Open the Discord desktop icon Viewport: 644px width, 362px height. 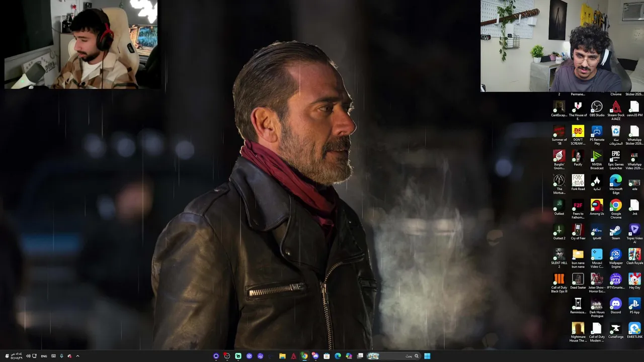pyautogui.click(x=616, y=306)
